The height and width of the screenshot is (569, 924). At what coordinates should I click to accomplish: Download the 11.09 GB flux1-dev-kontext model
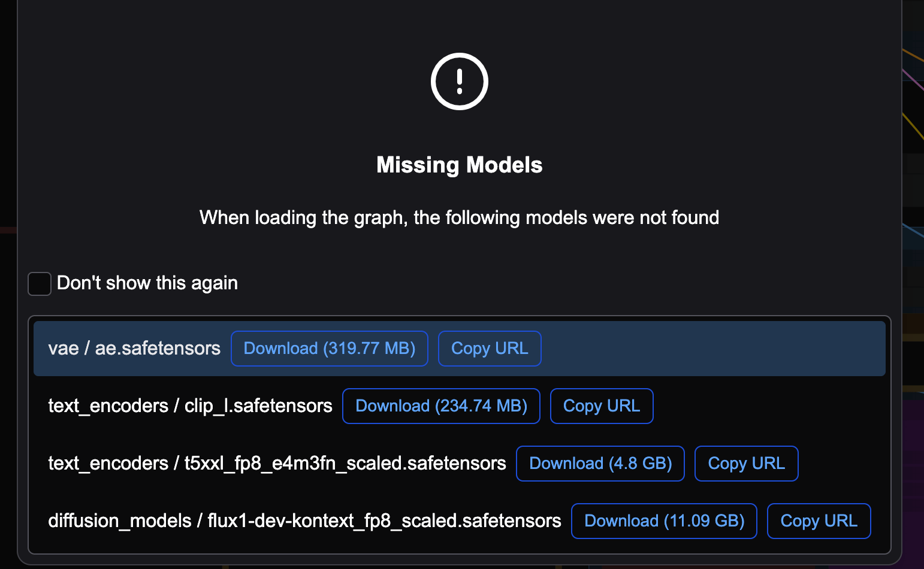665,521
